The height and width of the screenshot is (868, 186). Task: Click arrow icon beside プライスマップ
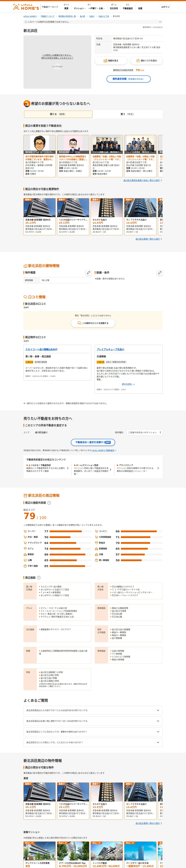pos(158,468)
